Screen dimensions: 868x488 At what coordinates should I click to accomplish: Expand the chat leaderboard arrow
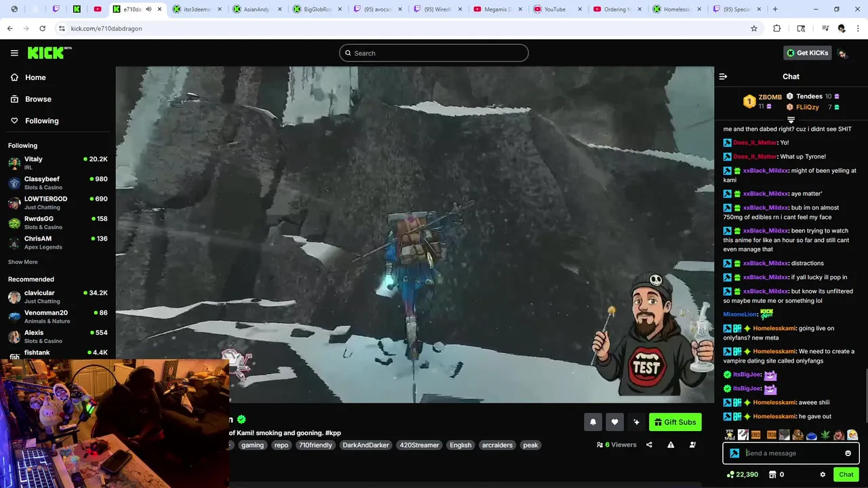791,120
